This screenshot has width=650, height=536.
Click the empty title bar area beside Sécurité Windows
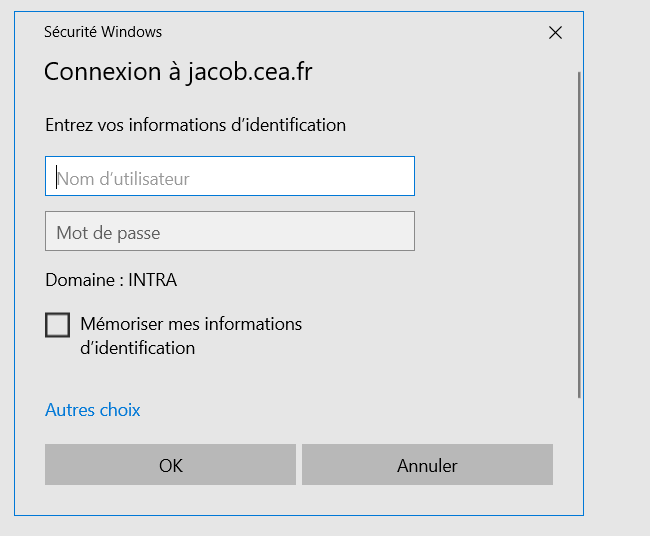(x=350, y=32)
